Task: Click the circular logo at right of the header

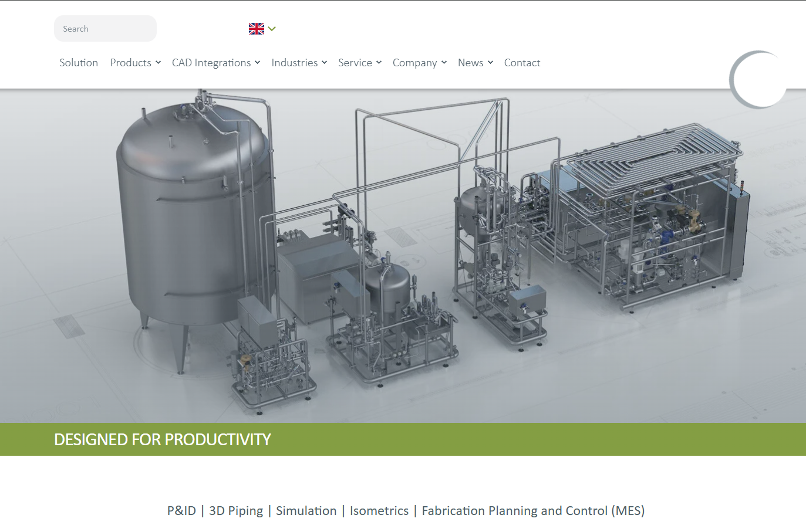Action: click(x=758, y=79)
